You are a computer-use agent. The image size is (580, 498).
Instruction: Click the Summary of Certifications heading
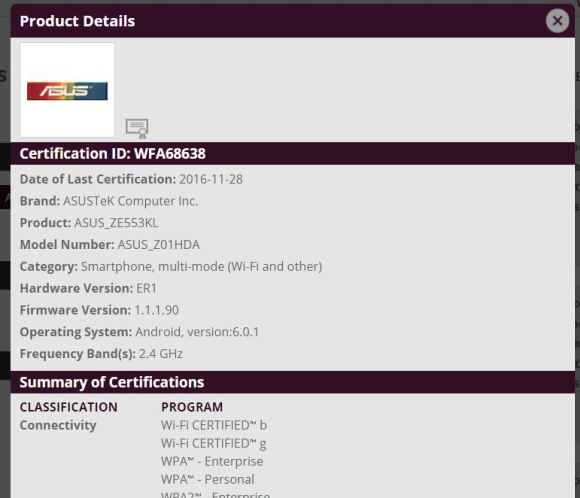[x=112, y=382]
